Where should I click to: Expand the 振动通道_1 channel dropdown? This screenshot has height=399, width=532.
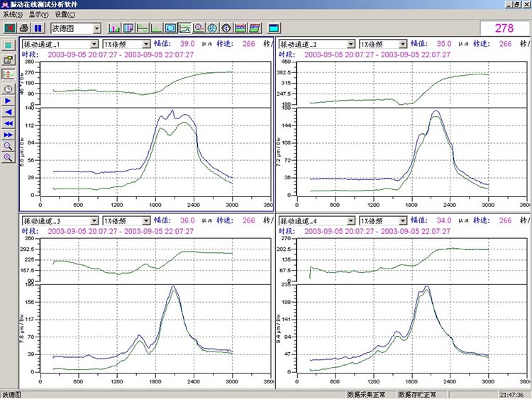[95, 44]
